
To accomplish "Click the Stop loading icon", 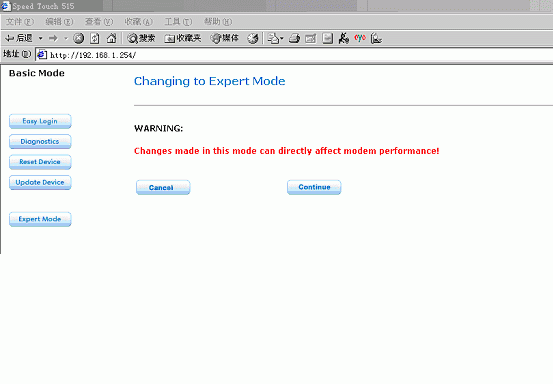I will [x=78, y=38].
